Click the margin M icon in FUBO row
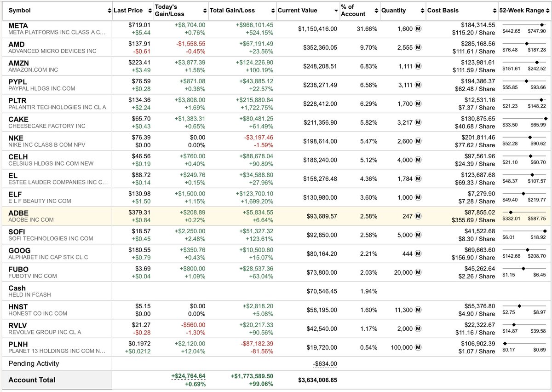This screenshot has height=392, width=552. 418,272
